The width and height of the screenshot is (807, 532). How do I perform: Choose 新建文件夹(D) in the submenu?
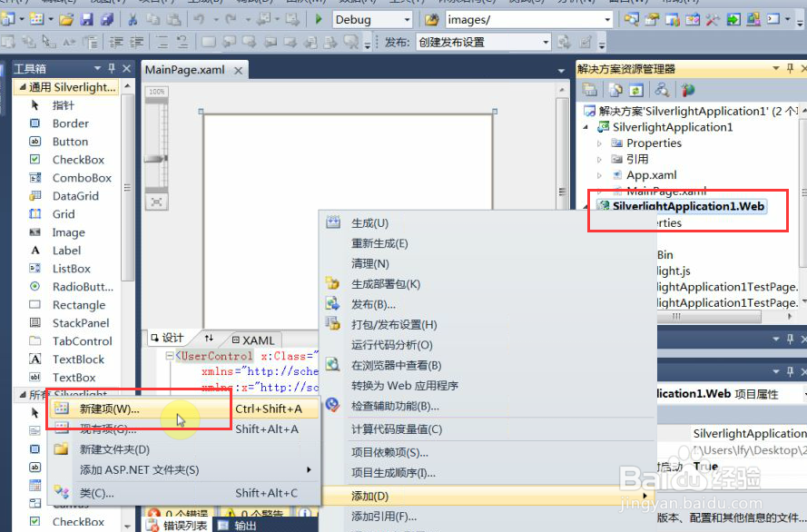coord(182,449)
